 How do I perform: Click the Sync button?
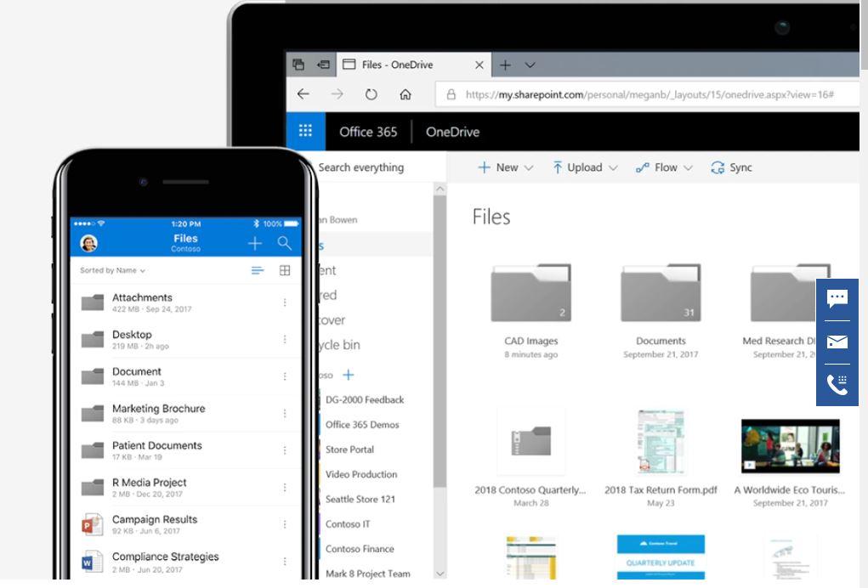click(731, 167)
